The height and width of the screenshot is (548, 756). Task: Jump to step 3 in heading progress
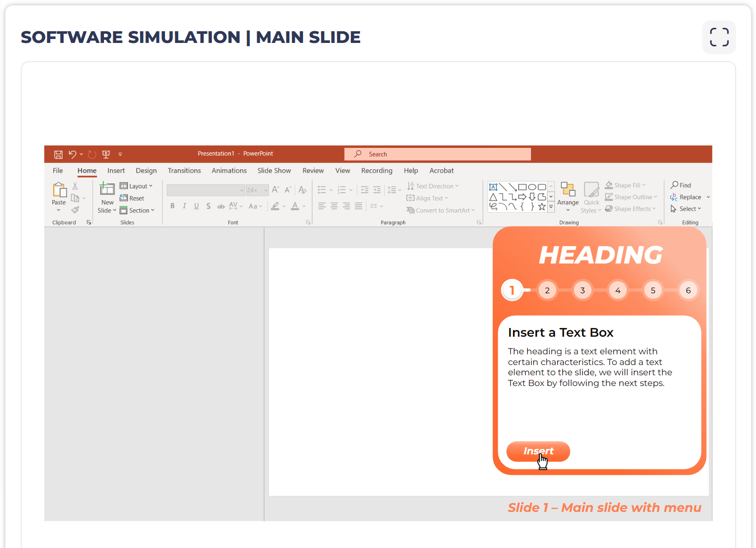(x=582, y=290)
